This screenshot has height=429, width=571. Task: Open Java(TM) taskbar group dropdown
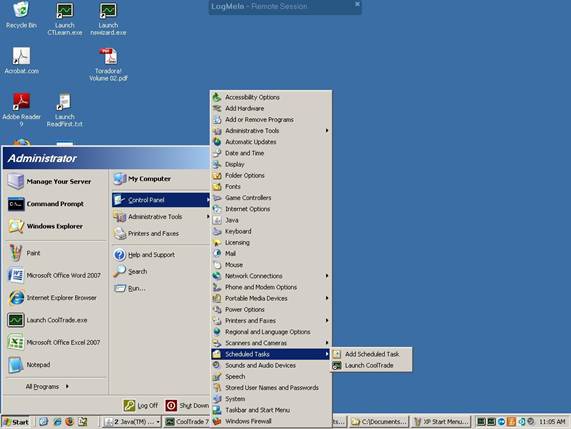click(158, 422)
